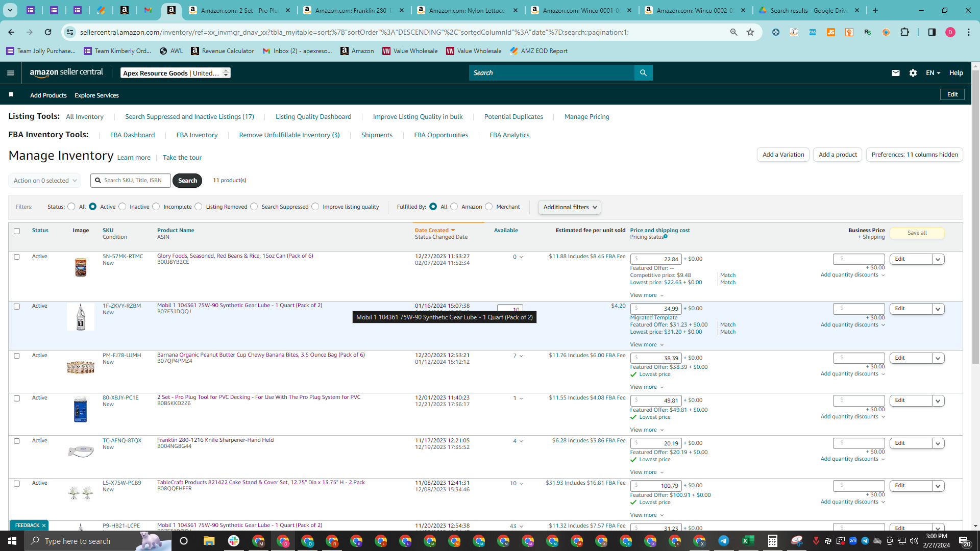980x551 pixels.
Task: Switch to Franklin 280-1 Amazon tab
Action: tap(354, 10)
